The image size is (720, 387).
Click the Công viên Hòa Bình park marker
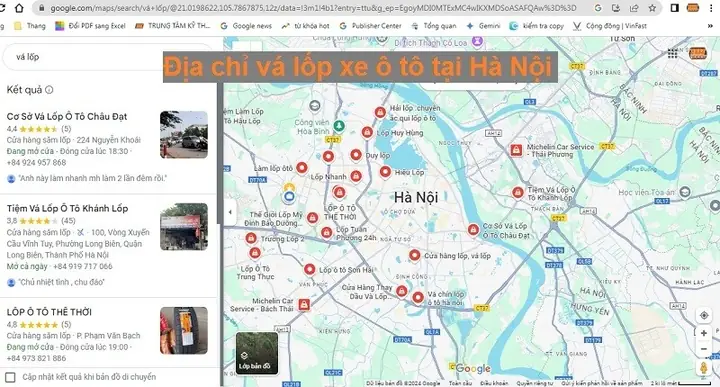click(x=339, y=125)
